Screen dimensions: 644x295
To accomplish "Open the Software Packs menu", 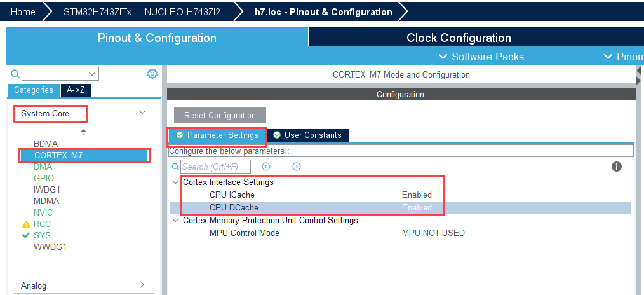I will click(x=481, y=57).
